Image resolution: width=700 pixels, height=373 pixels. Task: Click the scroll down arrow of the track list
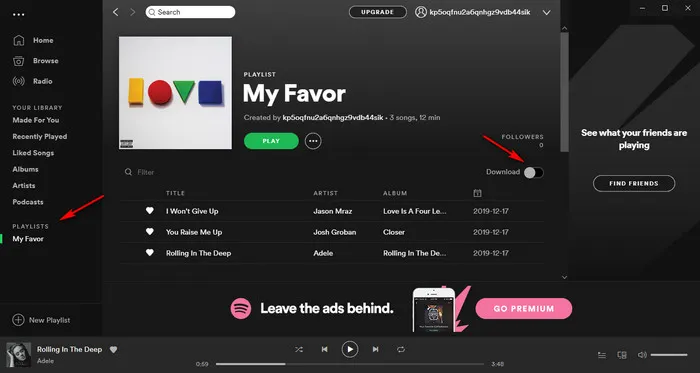(564, 277)
